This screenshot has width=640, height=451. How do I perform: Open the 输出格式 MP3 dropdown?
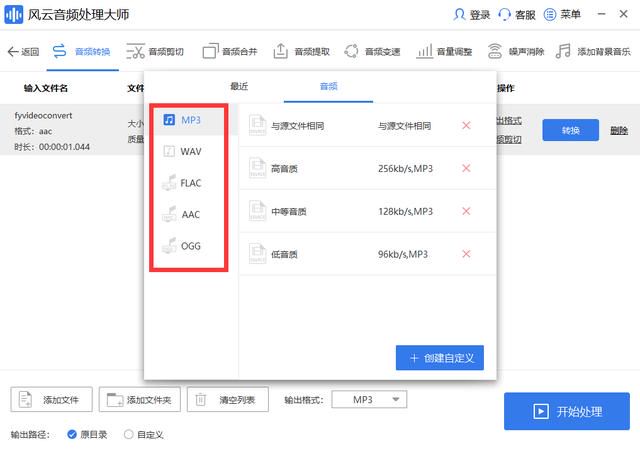click(369, 400)
